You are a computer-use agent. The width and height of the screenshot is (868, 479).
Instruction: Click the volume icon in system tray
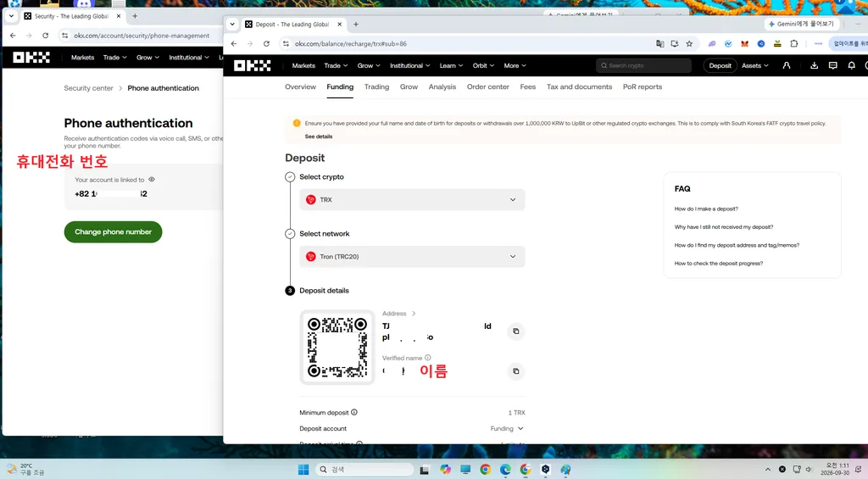pos(809,469)
